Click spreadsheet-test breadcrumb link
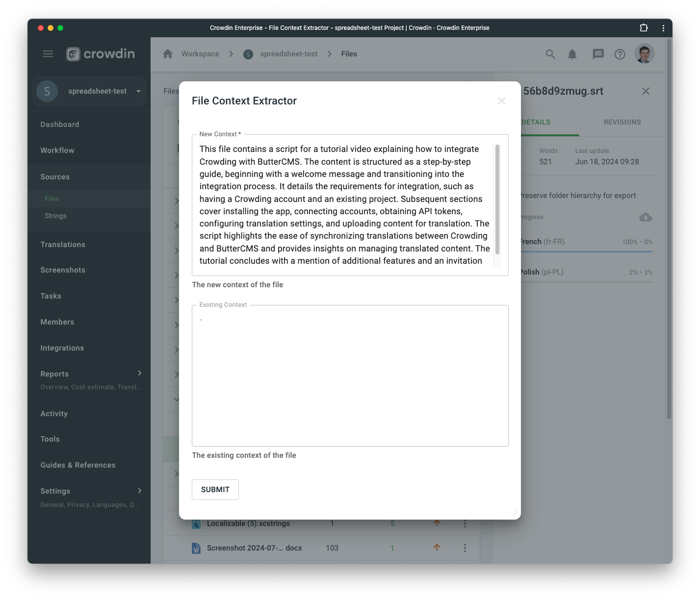The width and height of the screenshot is (700, 600). [x=289, y=54]
